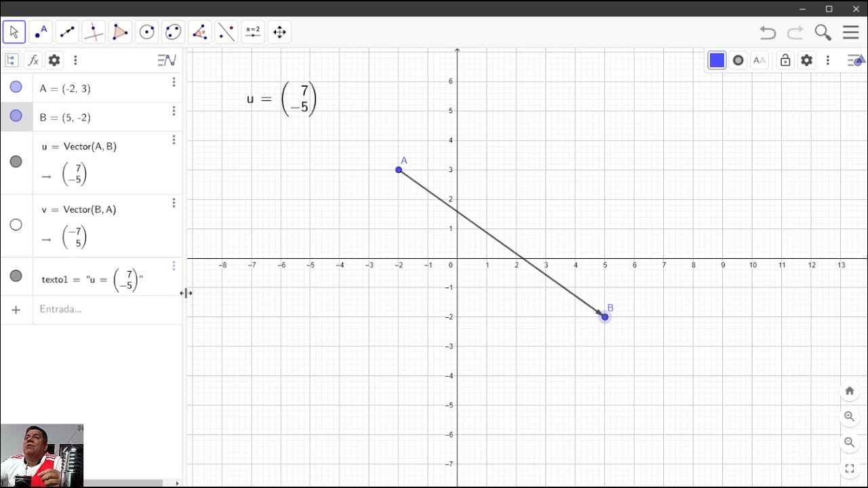Click the plus add-entry button
Viewport: 868px width, 488px height.
(x=16, y=310)
